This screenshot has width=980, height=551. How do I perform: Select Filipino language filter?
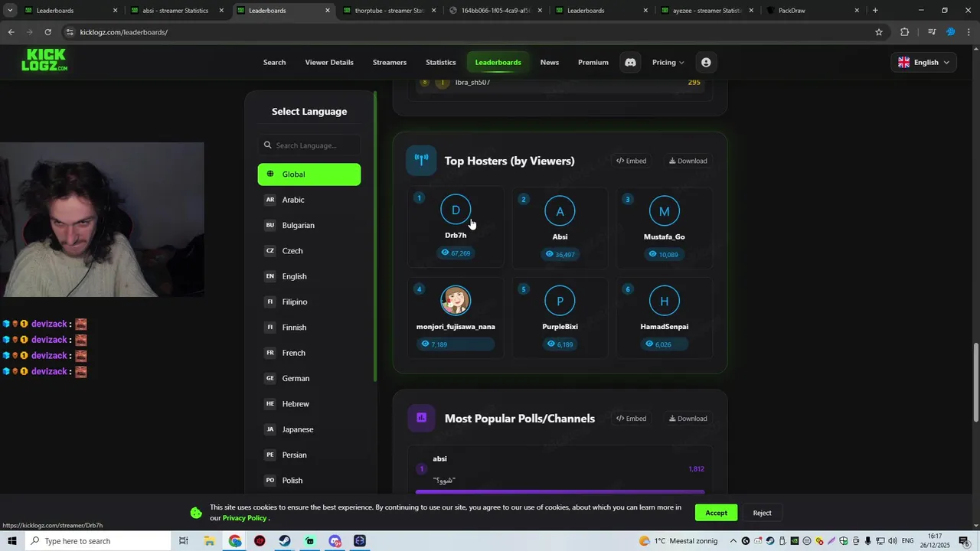(309, 302)
